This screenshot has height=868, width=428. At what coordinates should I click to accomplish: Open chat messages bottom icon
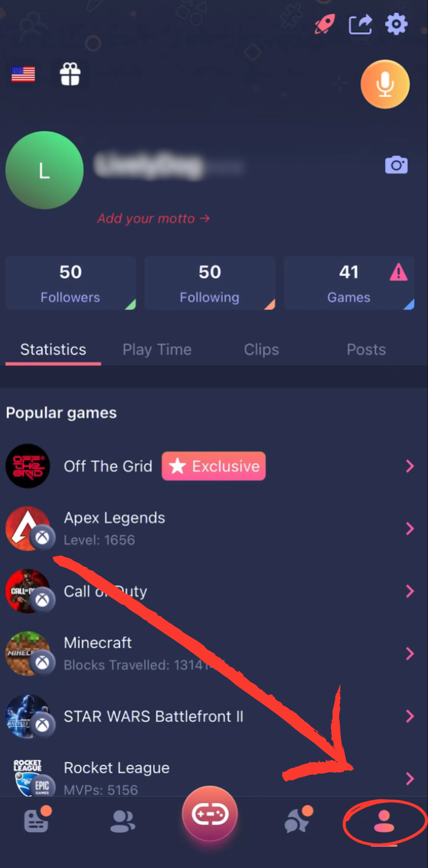(x=299, y=820)
